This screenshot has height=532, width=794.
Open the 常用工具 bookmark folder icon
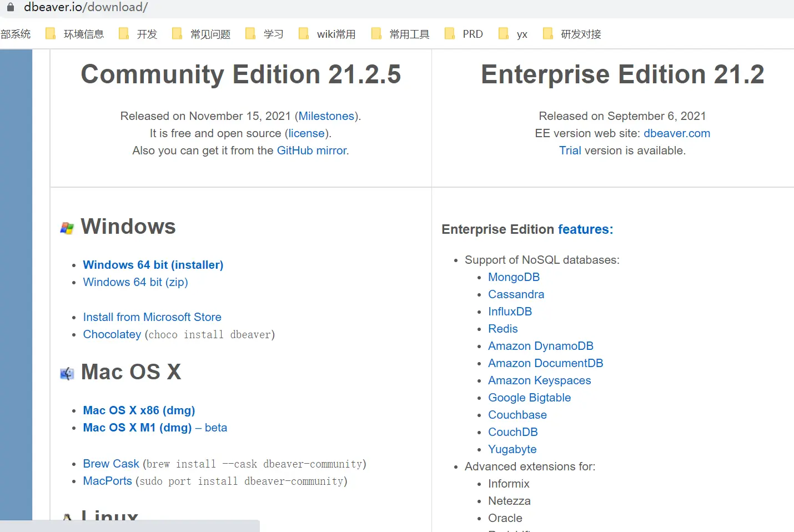(376, 34)
